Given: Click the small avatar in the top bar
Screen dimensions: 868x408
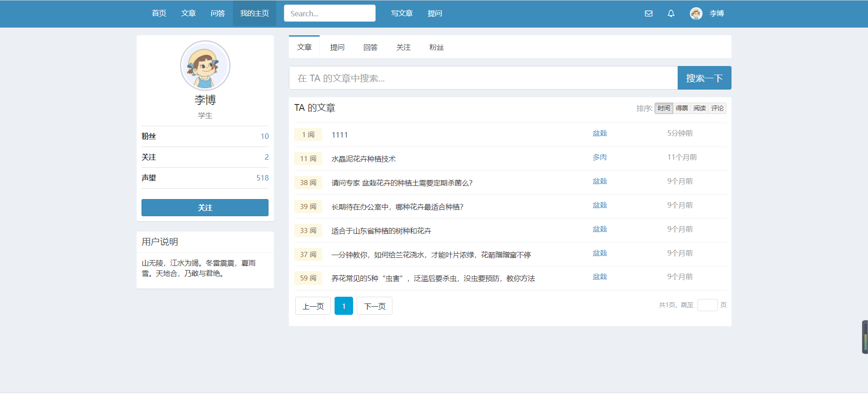Looking at the screenshot, I should coord(696,14).
